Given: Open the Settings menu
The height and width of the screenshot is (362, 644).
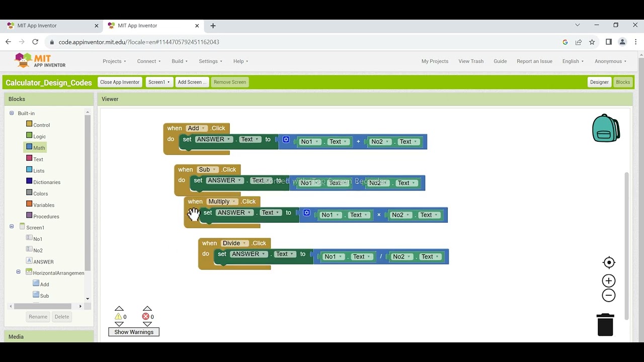Looking at the screenshot, I should 210,61.
